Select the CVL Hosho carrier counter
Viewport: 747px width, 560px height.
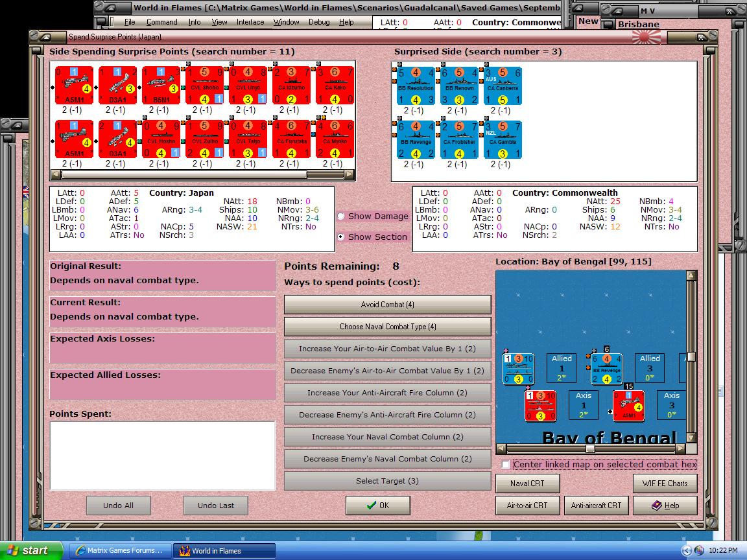pyautogui.click(x=161, y=139)
